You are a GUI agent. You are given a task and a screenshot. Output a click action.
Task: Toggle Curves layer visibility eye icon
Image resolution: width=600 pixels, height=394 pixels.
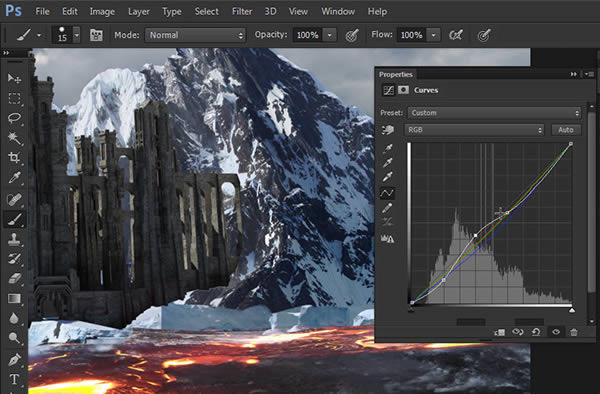coord(556,332)
